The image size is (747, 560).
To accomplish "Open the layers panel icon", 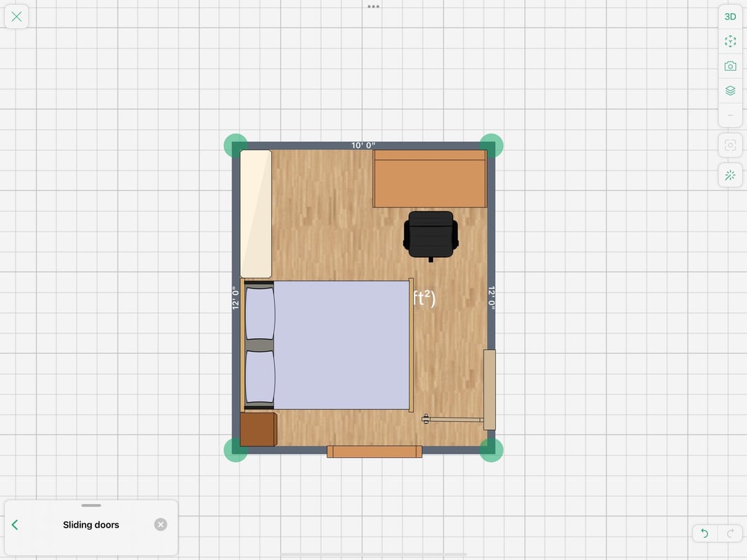I will tap(730, 91).
